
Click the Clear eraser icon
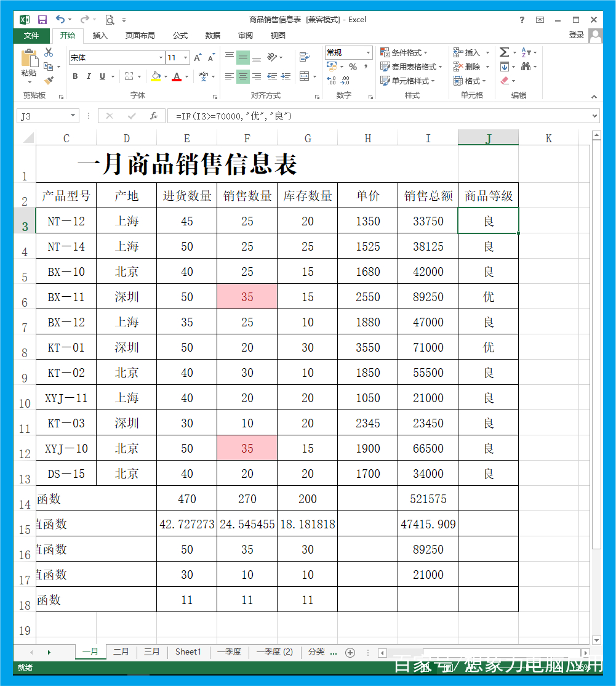[505, 81]
